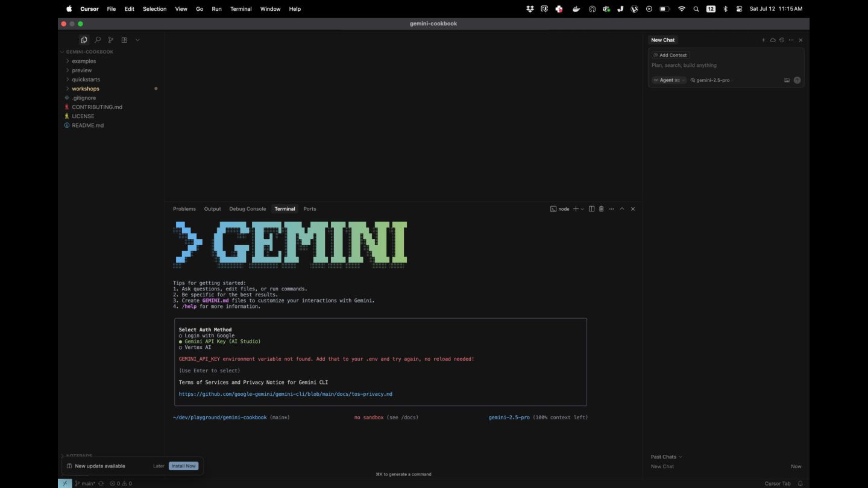Expand the activity bar overflow chevron
The height and width of the screenshot is (488, 868).
point(137,40)
